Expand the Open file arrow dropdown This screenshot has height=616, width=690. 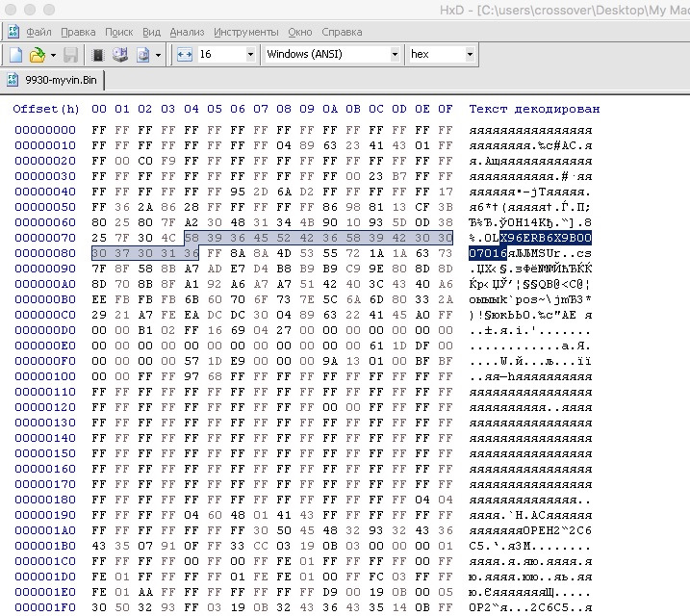pyautogui.click(x=53, y=55)
